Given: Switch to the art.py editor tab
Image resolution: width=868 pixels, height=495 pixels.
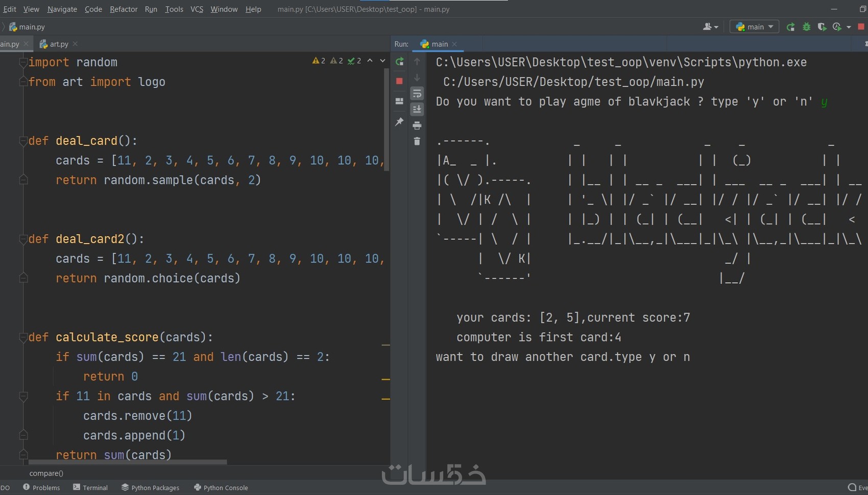Looking at the screenshot, I should coord(59,44).
